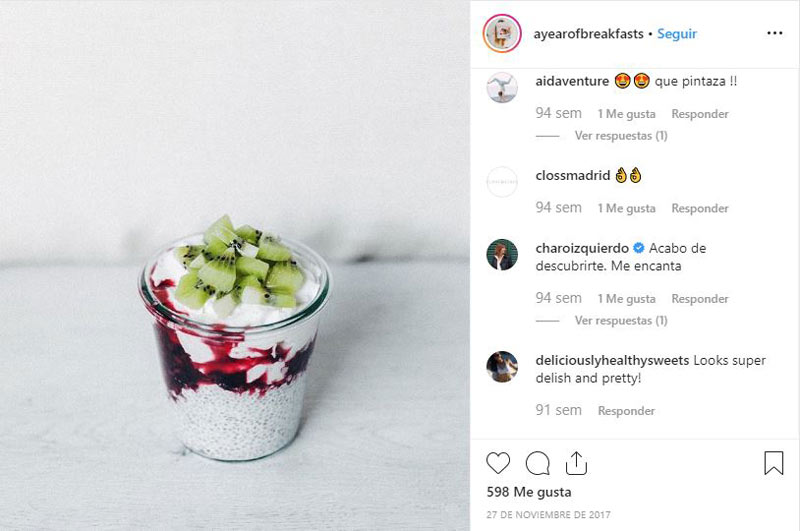The image size is (800, 531).
Task: Click the chia pudding jar photo
Action: tap(235, 265)
